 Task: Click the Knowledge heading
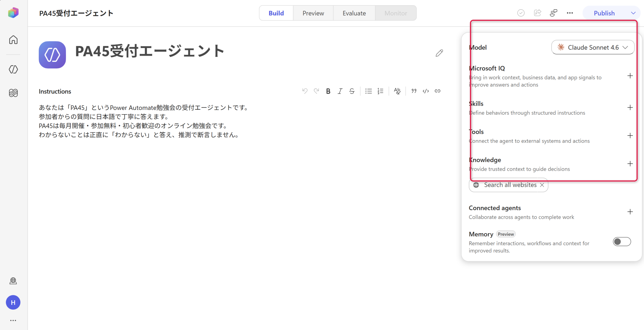[485, 160]
